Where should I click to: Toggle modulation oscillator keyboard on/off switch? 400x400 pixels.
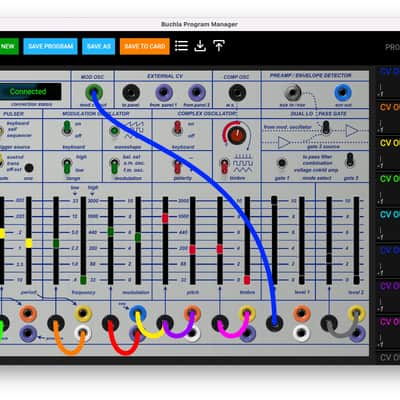(x=67, y=128)
